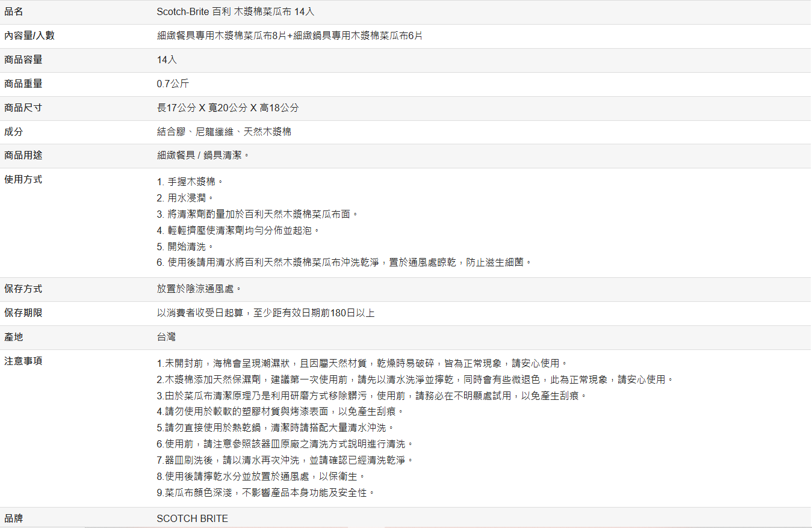812x528 pixels.
Task: Select the 使用方式 row label
Action: tap(23, 179)
